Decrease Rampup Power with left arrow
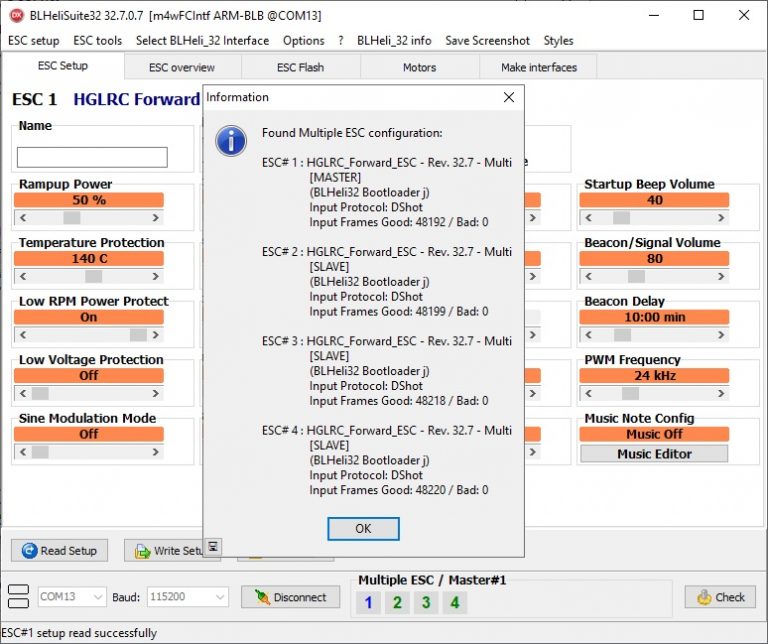The image size is (768, 644). pyautogui.click(x=23, y=217)
